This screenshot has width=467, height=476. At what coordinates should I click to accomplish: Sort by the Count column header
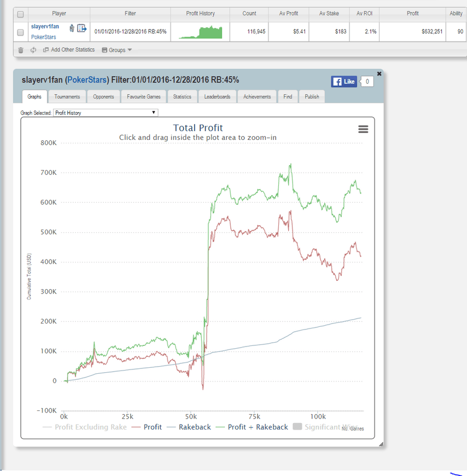pos(249,14)
